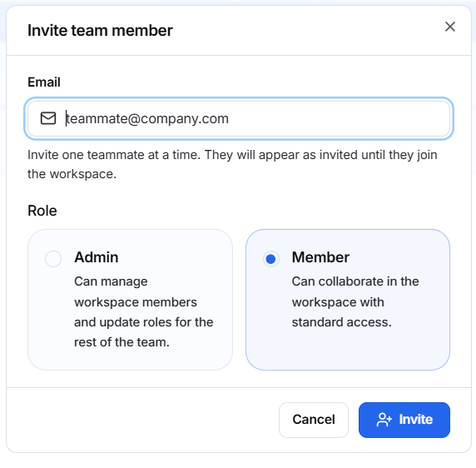Click the envelope icon in email field
The width and height of the screenshot is (476, 468).
coord(48,118)
